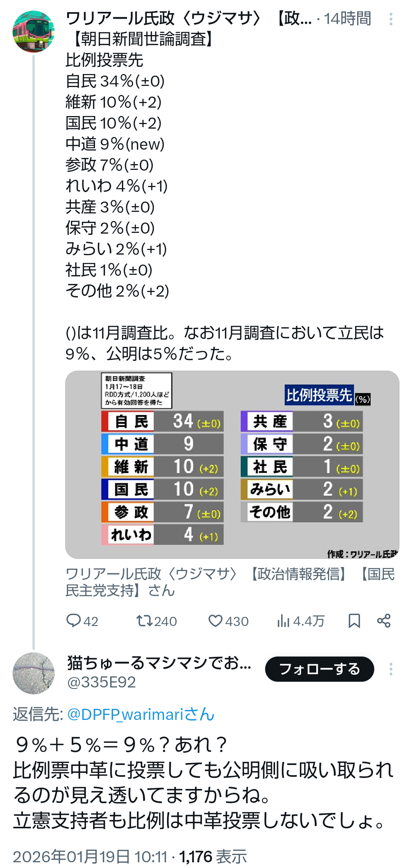Open the 猫ちゅーるマシマシ display name

click(x=159, y=663)
